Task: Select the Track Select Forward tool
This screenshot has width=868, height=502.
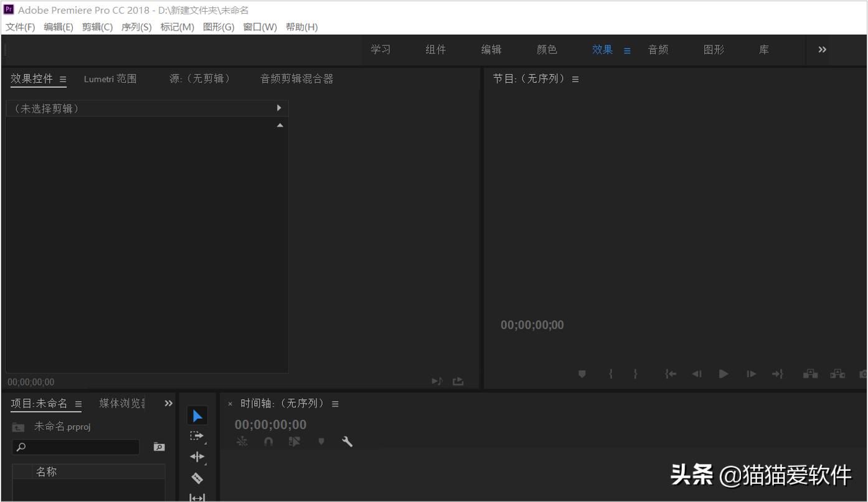Action: tap(197, 435)
